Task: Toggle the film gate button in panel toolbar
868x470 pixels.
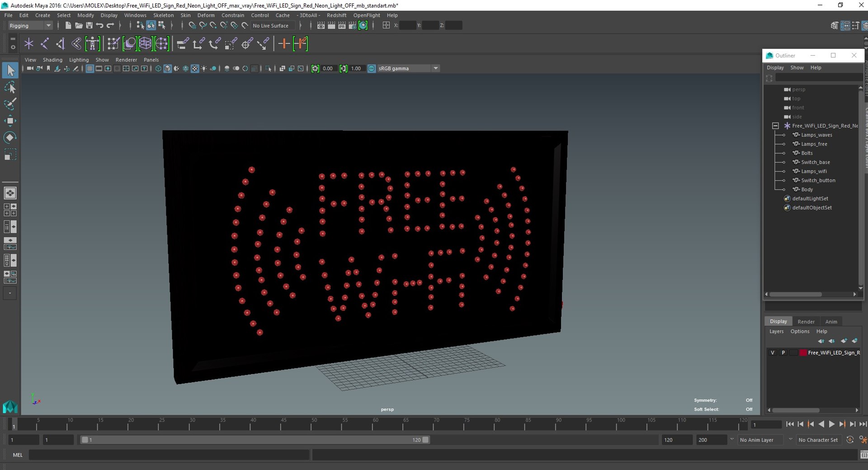Action: pos(99,68)
